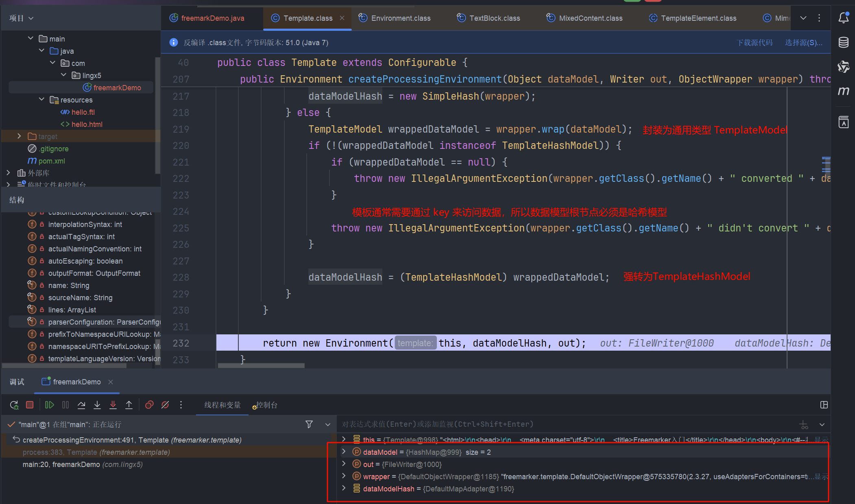Step out of the current method
Viewport: 855px width, 504px height.
[x=129, y=405]
